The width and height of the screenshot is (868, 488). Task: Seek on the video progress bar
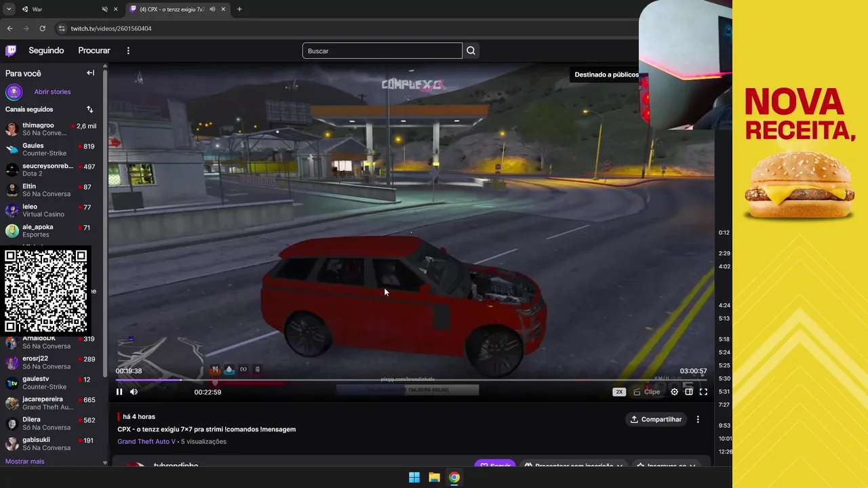[411, 380]
